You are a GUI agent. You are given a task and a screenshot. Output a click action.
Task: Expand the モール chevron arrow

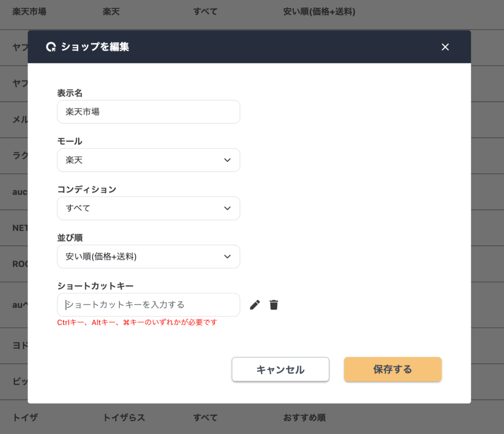[x=227, y=160]
